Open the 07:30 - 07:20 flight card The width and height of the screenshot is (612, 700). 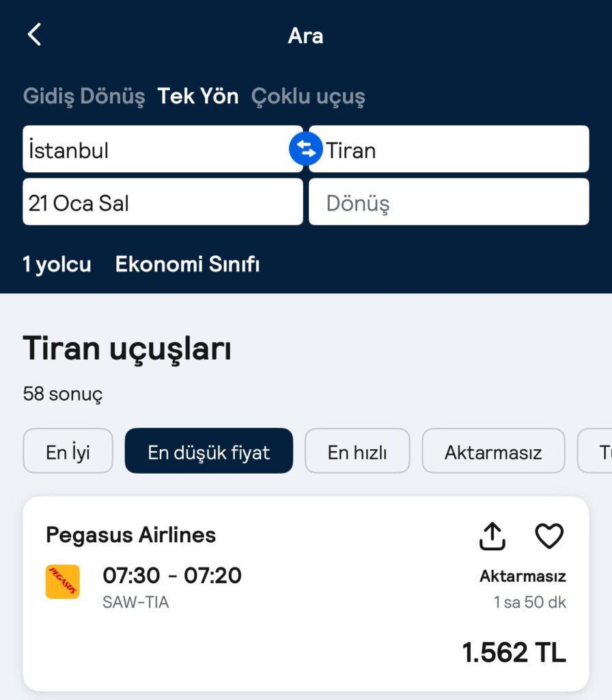(x=306, y=594)
